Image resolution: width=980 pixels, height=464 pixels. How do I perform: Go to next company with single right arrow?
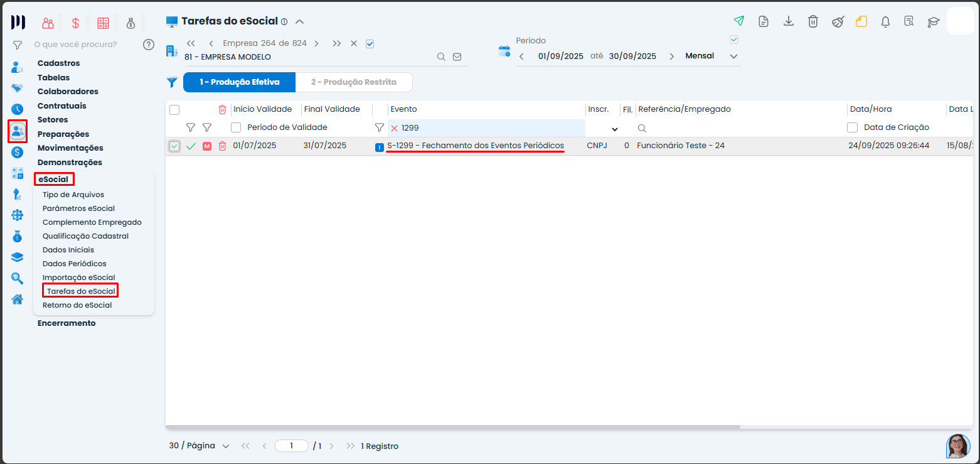tap(317, 44)
